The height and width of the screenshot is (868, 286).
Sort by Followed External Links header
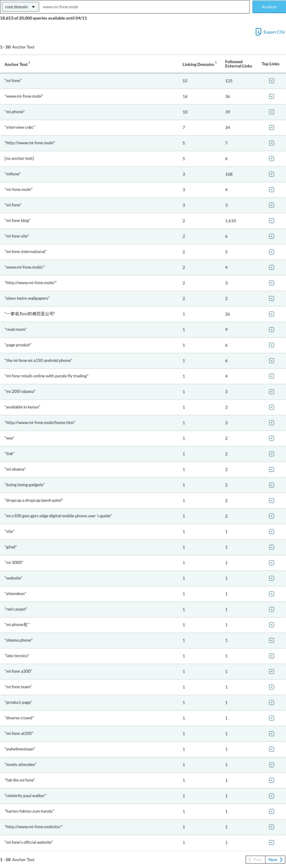(238, 64)
